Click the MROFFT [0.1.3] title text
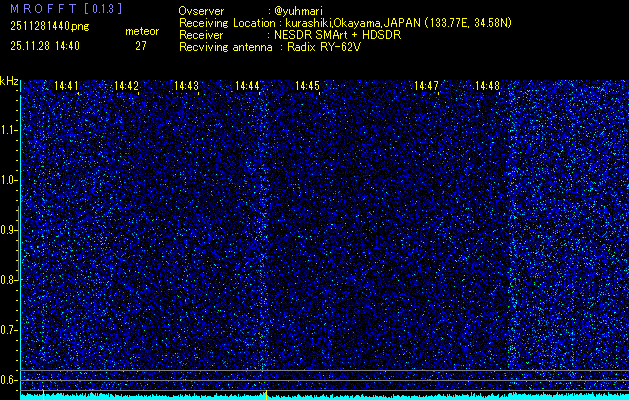The height and width of the screenshot is (400, 629). click(67, 9)
